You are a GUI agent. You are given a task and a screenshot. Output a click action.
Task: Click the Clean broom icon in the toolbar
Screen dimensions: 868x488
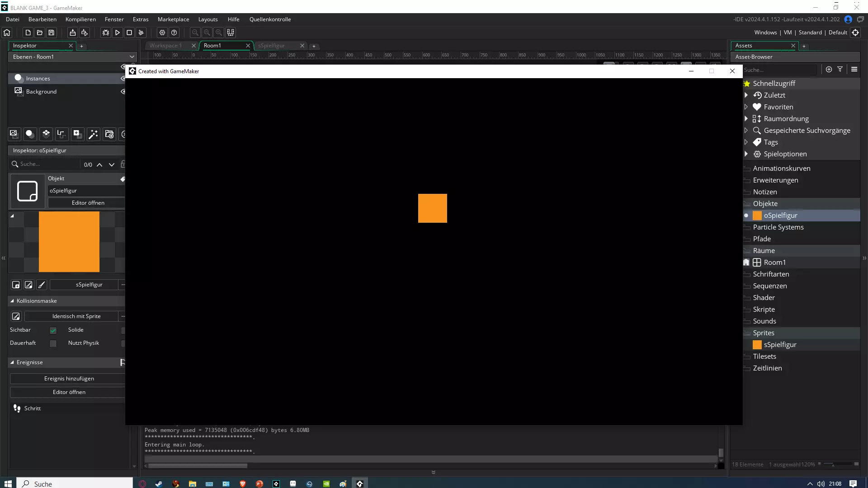pyautogui.click(x=141, y=33)
